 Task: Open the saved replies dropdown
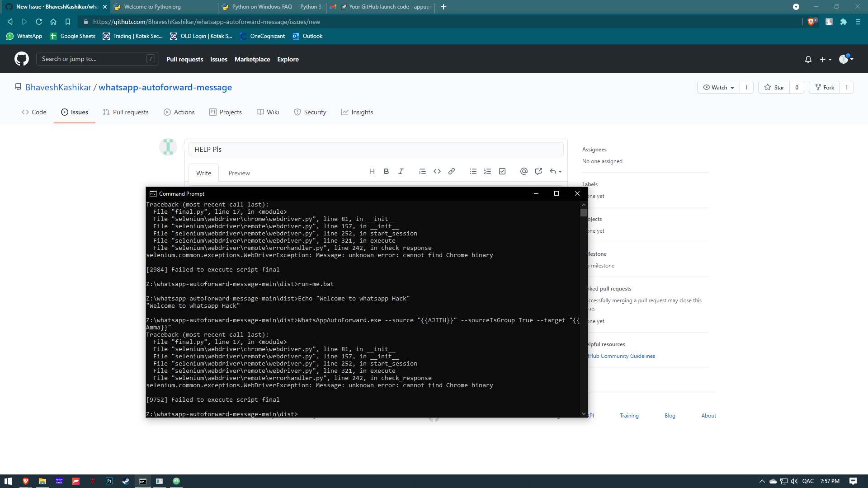[x=556, y=171]
